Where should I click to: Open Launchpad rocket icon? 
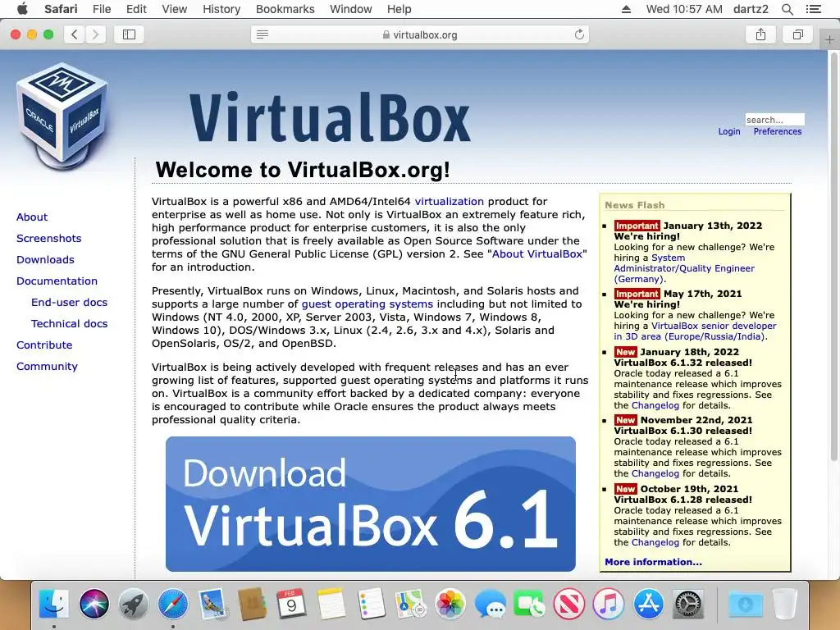[134, 604]
